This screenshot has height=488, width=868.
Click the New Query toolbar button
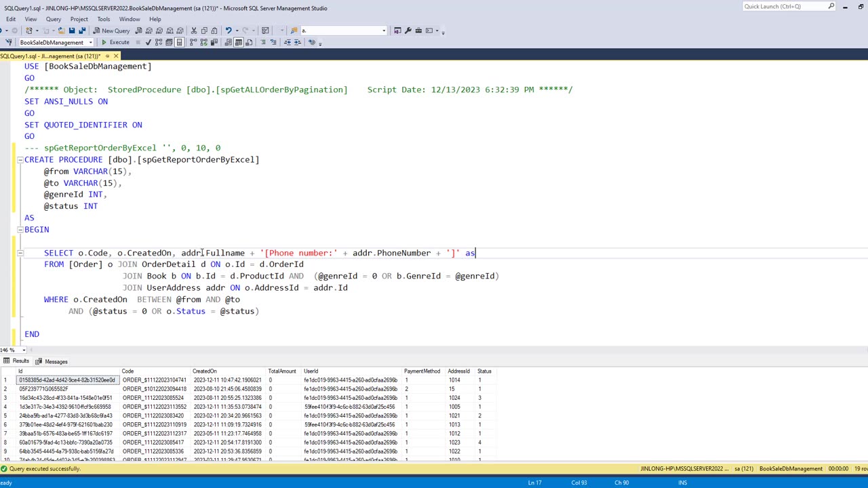[111, 30]
